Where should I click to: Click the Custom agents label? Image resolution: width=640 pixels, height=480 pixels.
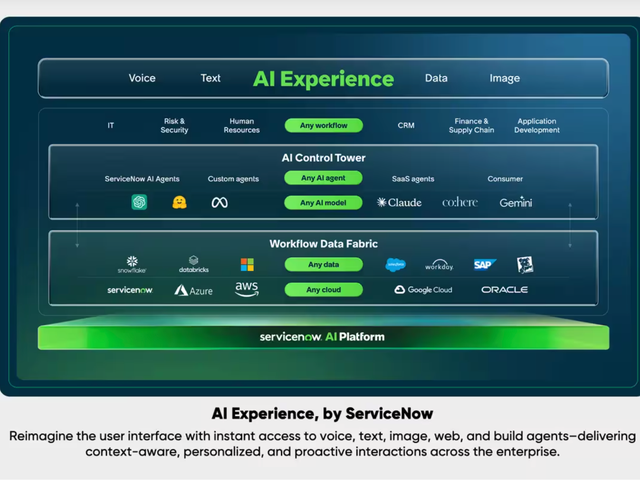click(233, 179)
